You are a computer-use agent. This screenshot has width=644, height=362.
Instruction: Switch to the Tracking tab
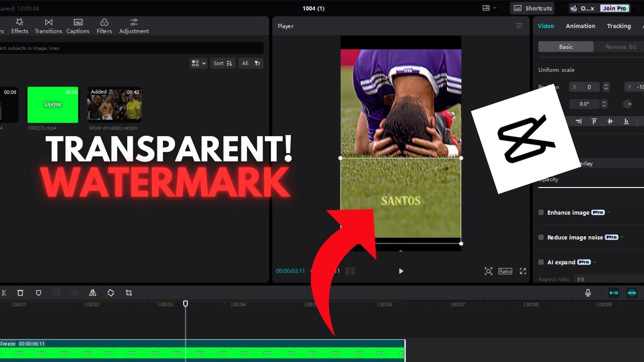[619, 26]
